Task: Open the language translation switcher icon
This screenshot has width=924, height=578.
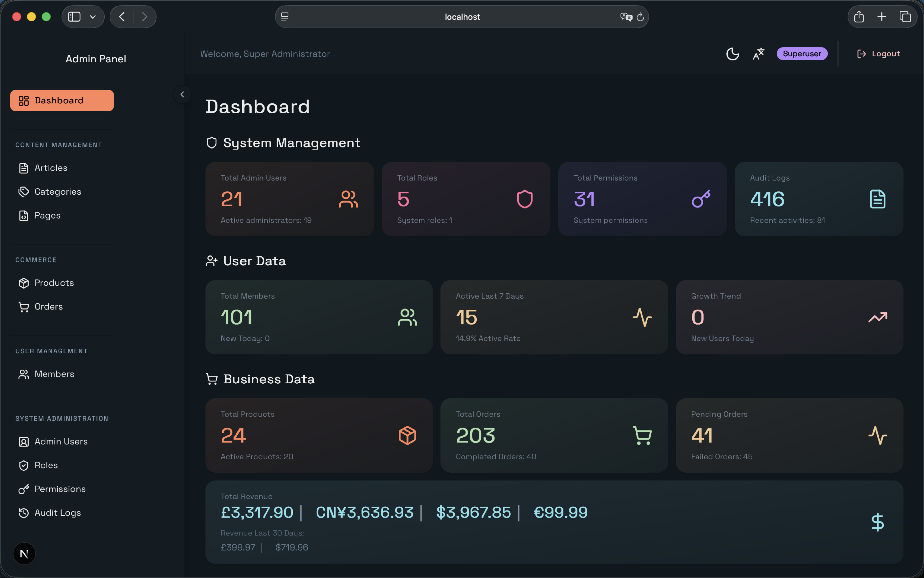Action: coord(758,54)
